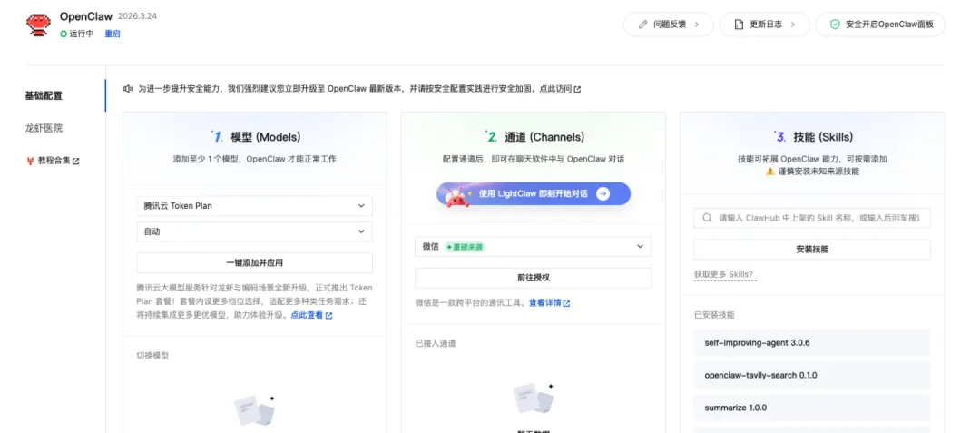Select the summarize 1.0.0 skill row
This screenshot has width=980, height=433.
pyautogui.click(x=812, y=408)
